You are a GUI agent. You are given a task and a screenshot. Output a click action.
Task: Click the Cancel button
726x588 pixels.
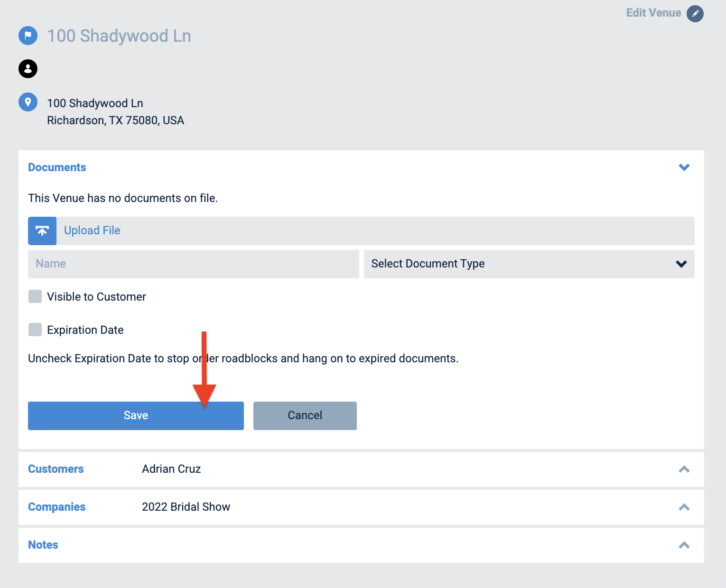(x=305, y=416)
